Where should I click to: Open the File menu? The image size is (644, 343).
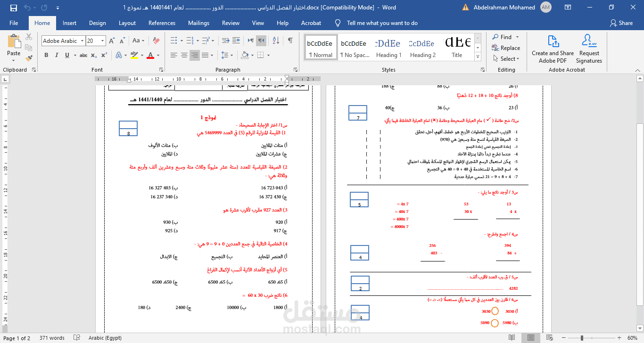(14, 23)
